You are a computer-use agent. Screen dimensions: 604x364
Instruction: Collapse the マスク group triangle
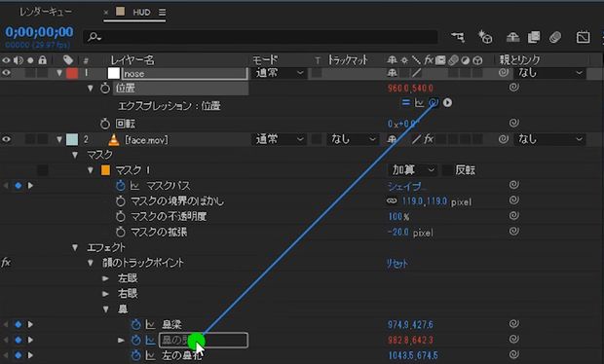click(x=75, y=155)
